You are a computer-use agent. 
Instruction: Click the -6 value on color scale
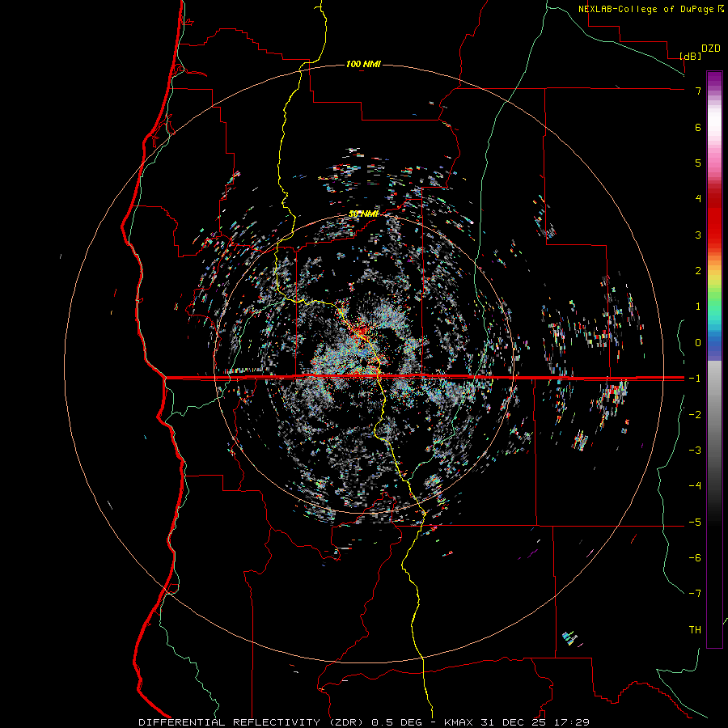point(695,558)
